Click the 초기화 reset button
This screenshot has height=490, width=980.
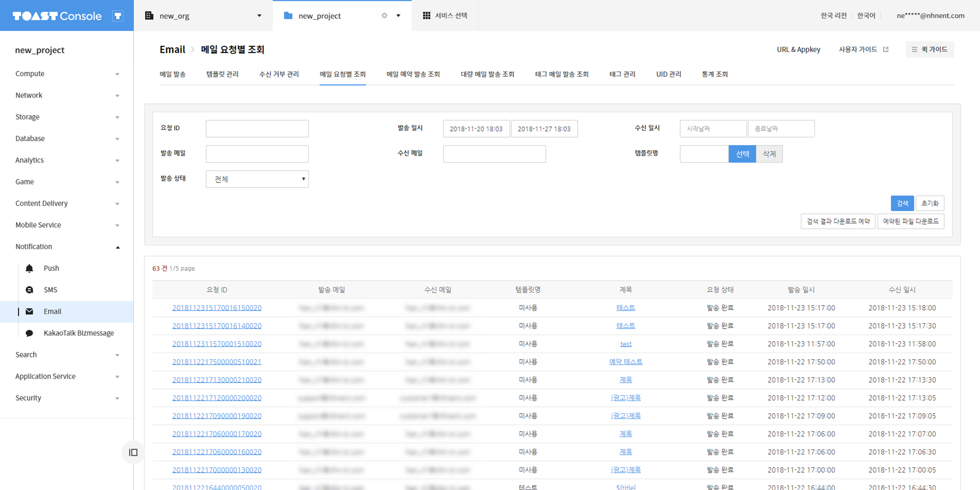(930, 203)
